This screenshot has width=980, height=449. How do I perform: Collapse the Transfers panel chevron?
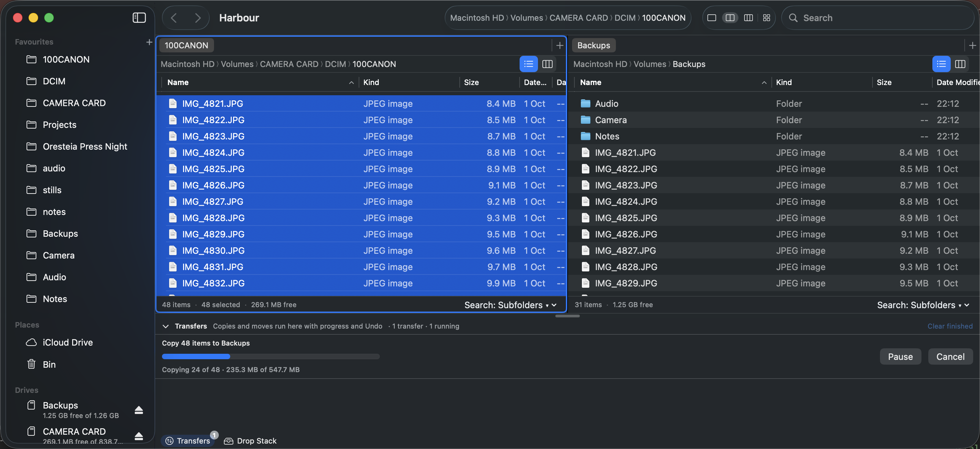pos(165,326)
